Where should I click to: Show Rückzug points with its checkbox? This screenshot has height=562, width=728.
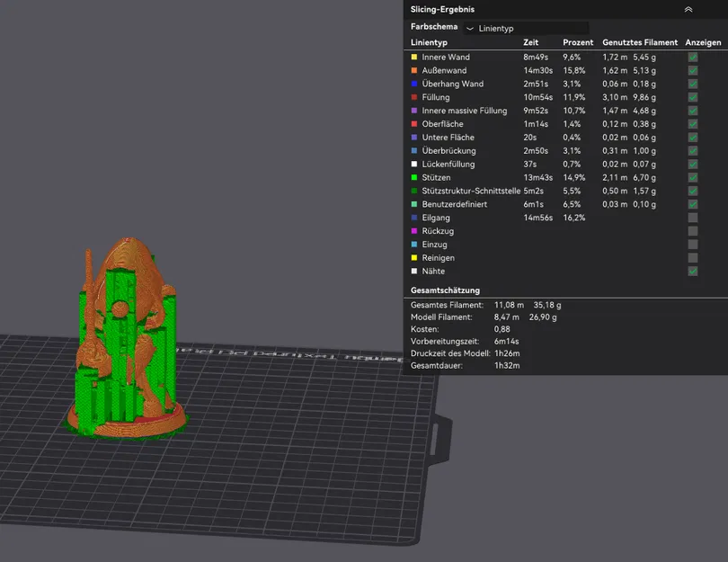(x=692, y=231)
